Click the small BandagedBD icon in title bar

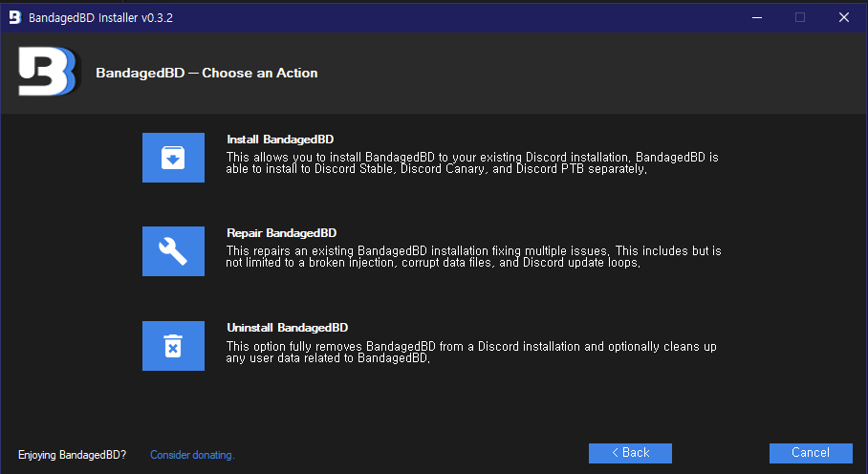(x=15, y=17)
